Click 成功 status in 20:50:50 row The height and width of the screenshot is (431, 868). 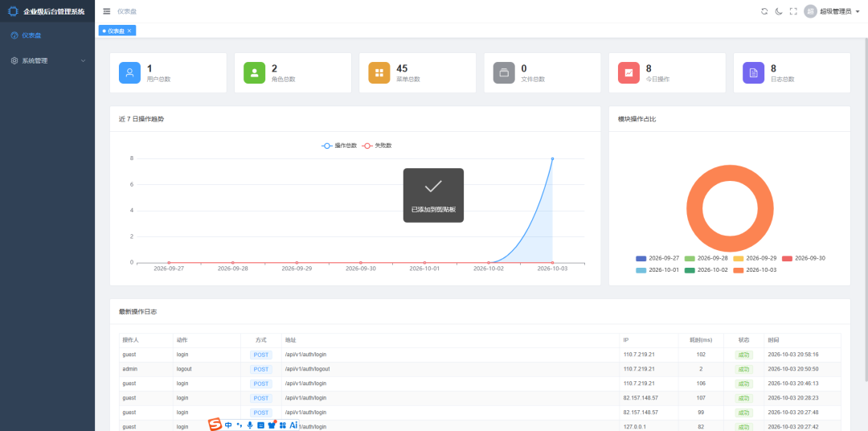click(x=743, y=370)
